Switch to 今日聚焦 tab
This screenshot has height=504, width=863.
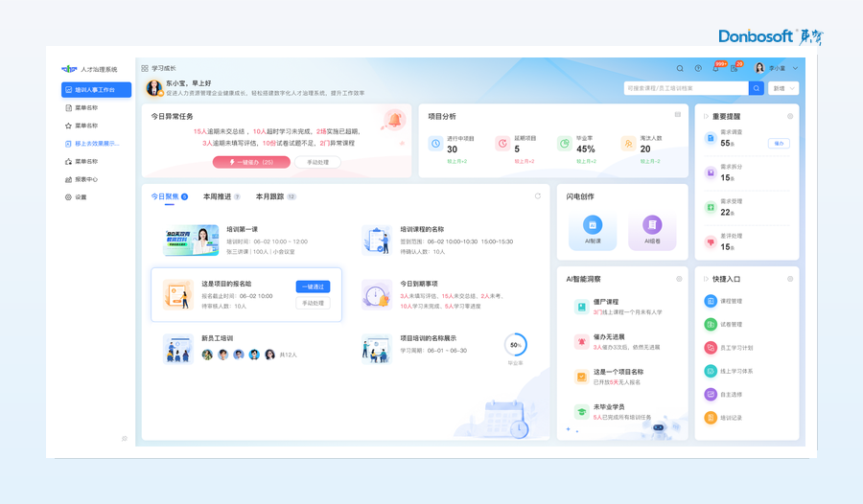[170, 196]
